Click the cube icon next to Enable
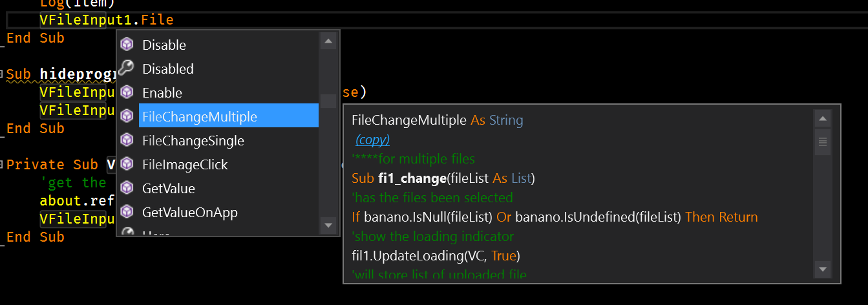The image size is (868, 305). coord(127,92)
